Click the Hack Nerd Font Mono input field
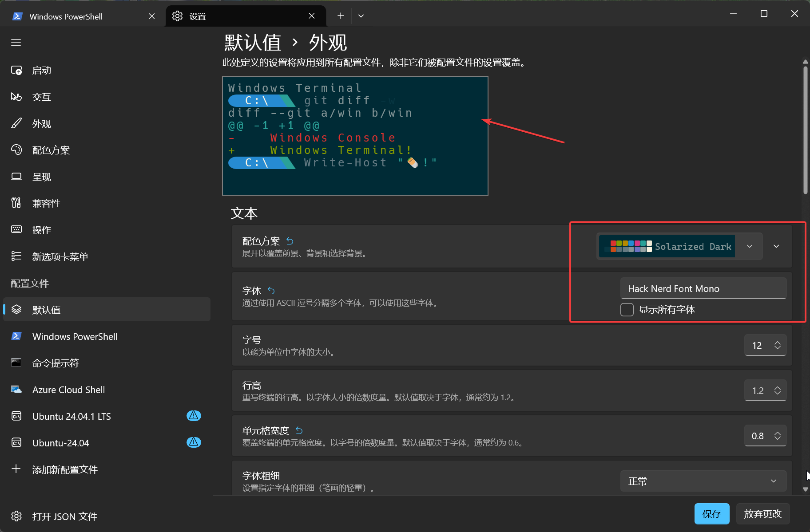 tap(703, 288)
